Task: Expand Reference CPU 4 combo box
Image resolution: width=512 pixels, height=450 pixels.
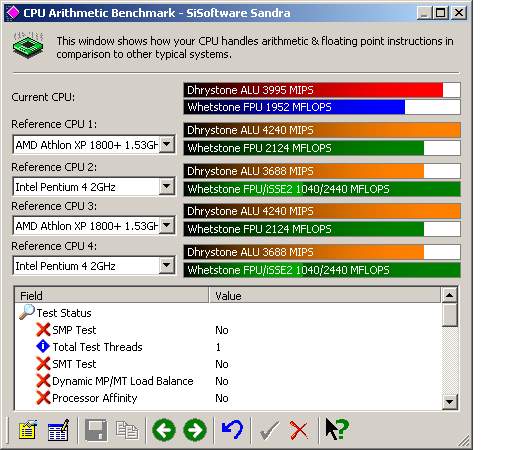Action: [x=93, y=266]
